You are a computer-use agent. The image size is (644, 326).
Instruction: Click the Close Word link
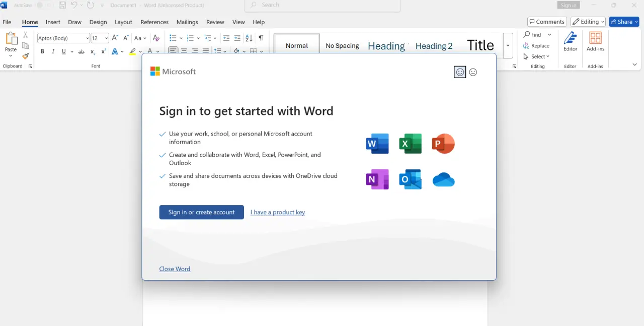click(x=175, y=269)
